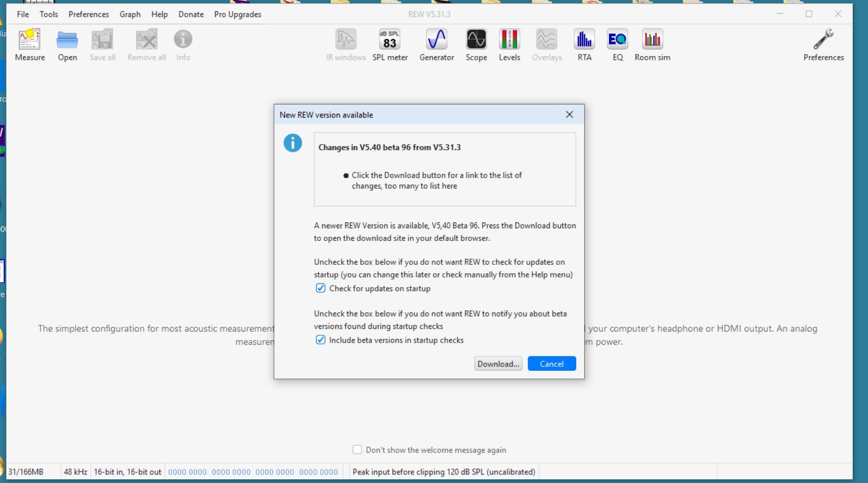
Task: Uncheck Include beta versions in startup checks
Action: point(320,340)
